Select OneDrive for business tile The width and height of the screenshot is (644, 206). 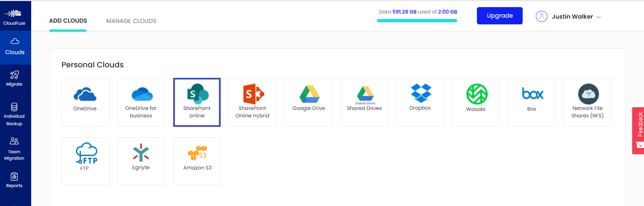(x=141, y=102)
